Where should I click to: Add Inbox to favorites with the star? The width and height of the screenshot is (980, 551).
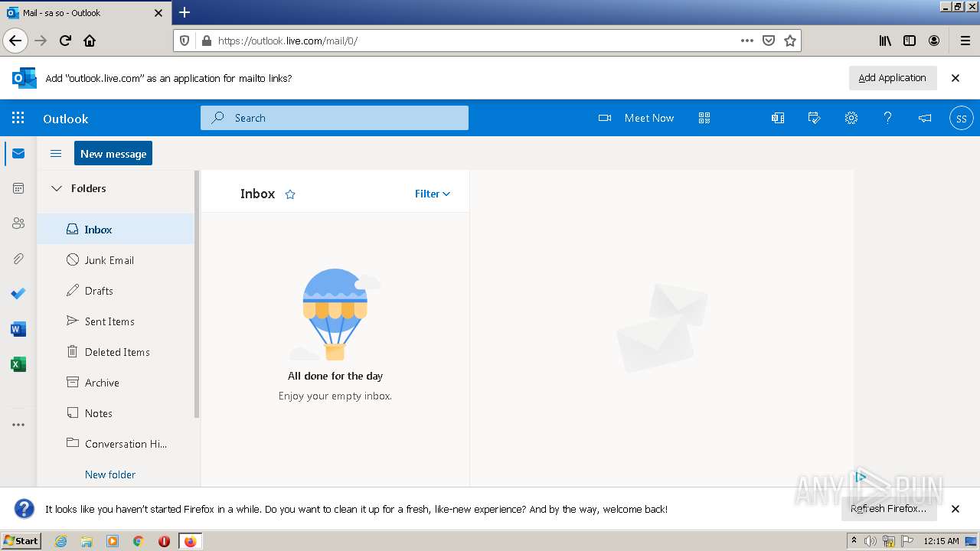[290, 194]
